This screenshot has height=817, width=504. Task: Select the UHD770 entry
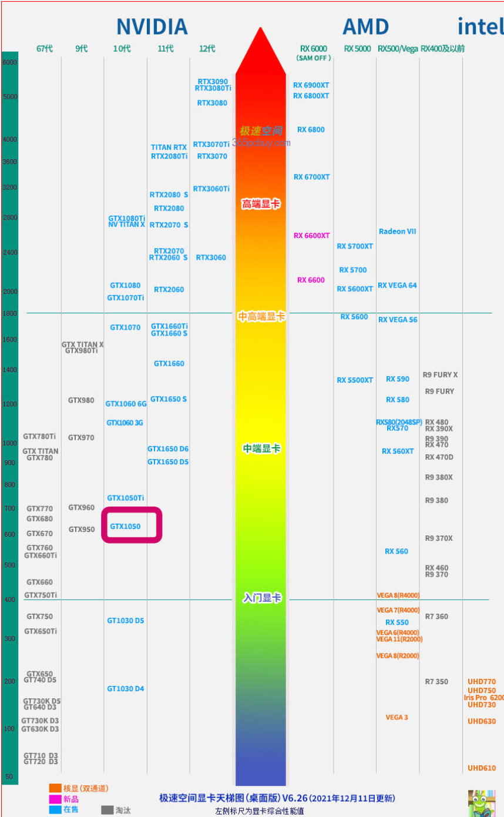pyautogui.click(x=482, y=682)
